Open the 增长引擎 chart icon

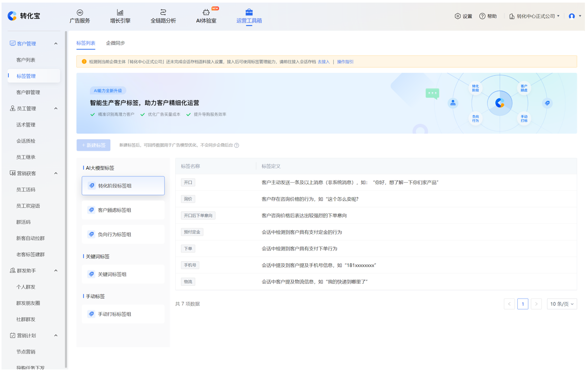pos(120,12)
